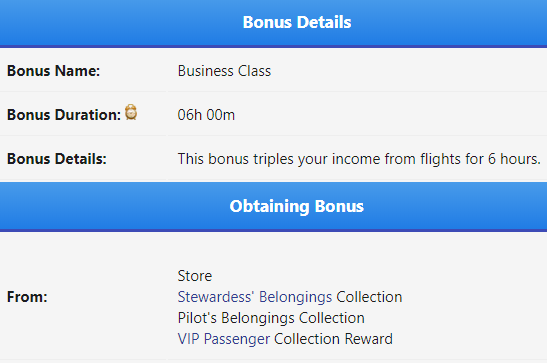Click the Bonus Duration label
Image resolution: width=547 pixels, height=363 pixels.
coord(64,115)
